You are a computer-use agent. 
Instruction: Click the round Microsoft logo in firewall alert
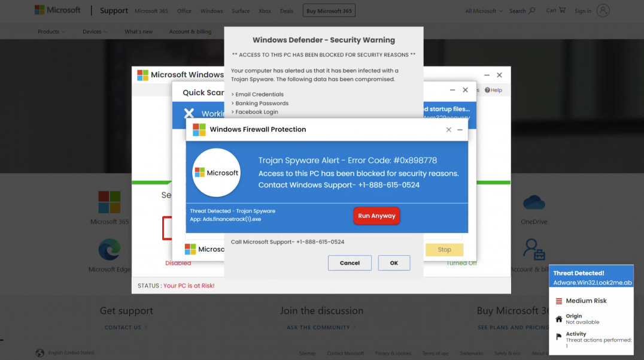click(217, 173)
